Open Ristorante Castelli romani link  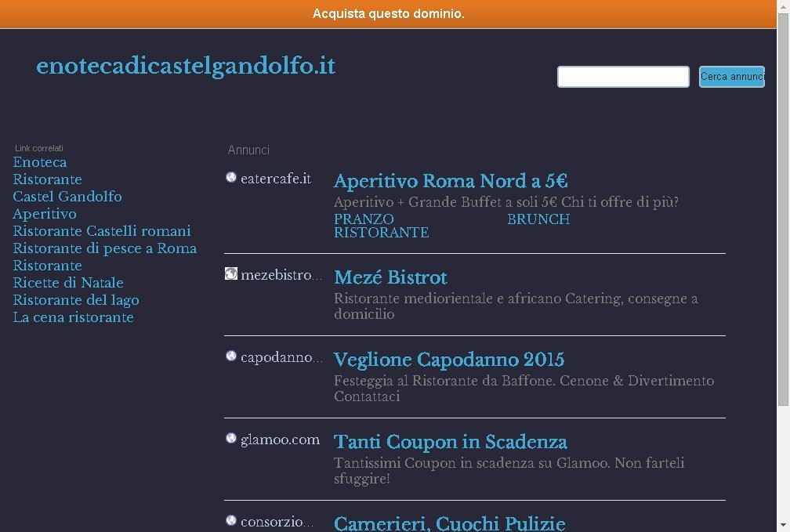[102, 231]
